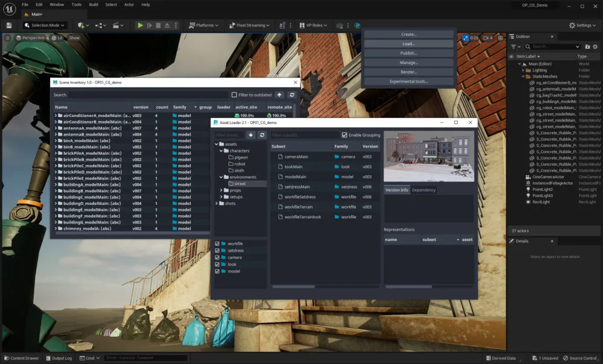Click the Unreal Engine logo icon
Viewport: 603px width, 364px height.
(9, 9)
